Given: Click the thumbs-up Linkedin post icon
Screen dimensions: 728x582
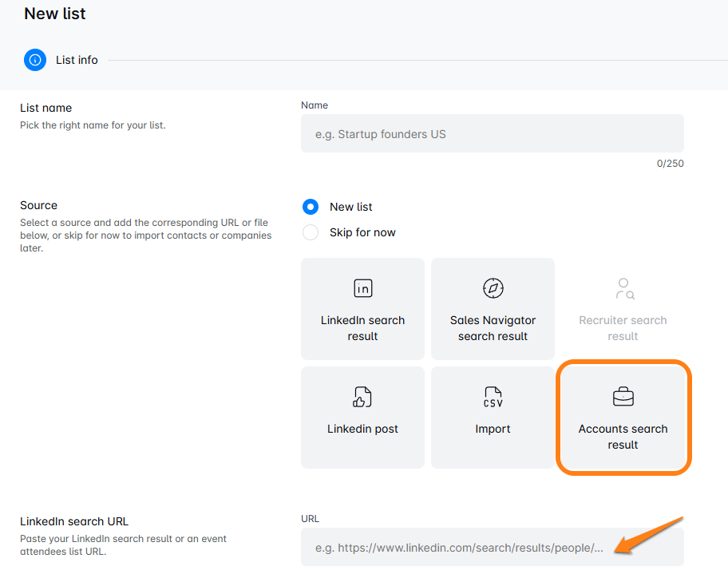Looking at the screenshot, I should (362, 397).
